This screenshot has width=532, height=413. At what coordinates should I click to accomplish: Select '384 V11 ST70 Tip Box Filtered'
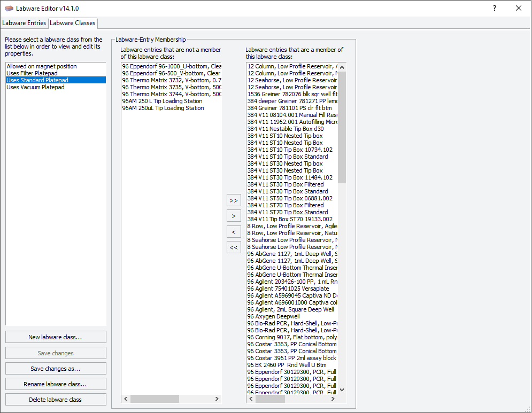pyautogui.click(x=292, y=205)
